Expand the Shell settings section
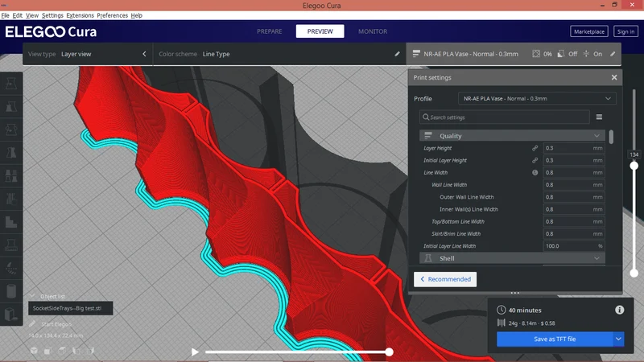The width and height of the screenshot is (644, 362). [x=512, y=258]
